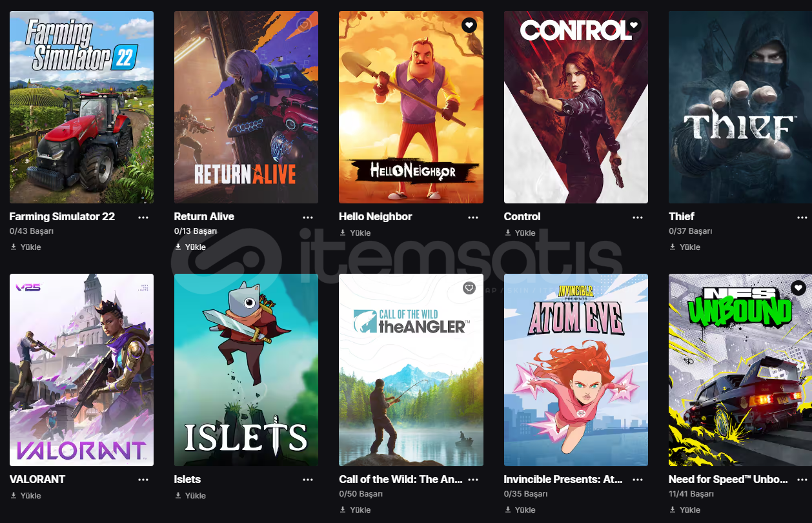The image size is (812, 523).
Task: Open more options for Invincible Presents: Atom Eve
Action: point(638,480)
